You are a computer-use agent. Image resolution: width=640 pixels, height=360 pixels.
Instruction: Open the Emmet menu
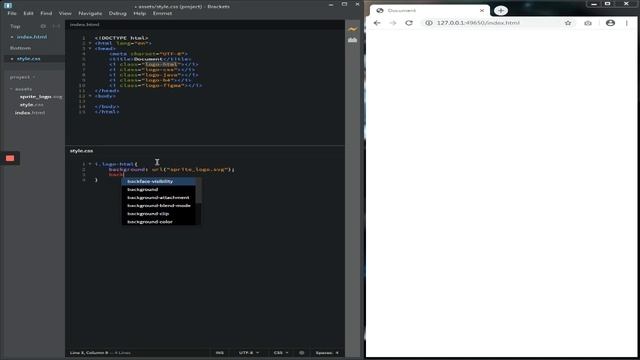coord(162,13)
